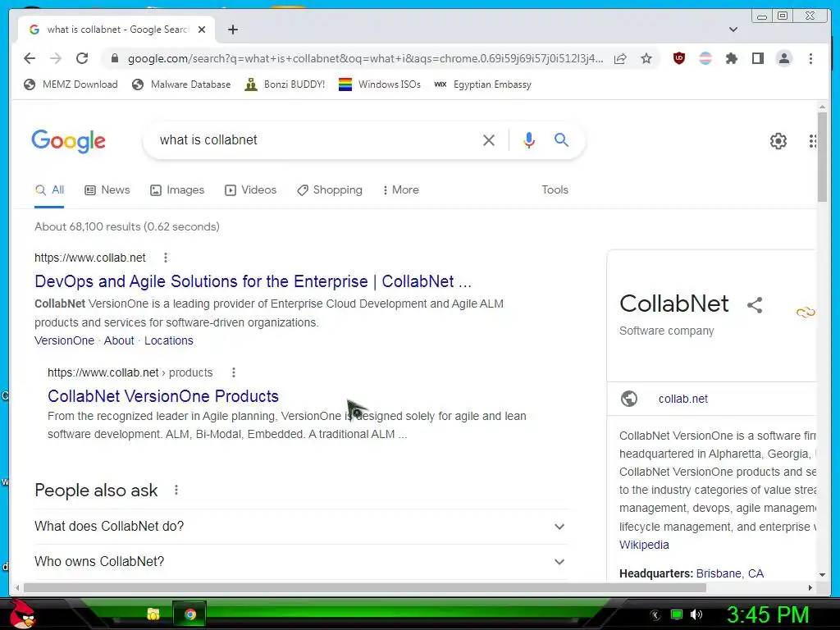The width and height of the screenshot is (840, 630).
Task: Click the horizontal scrollbar thumb
Action: tap(365, 587)
